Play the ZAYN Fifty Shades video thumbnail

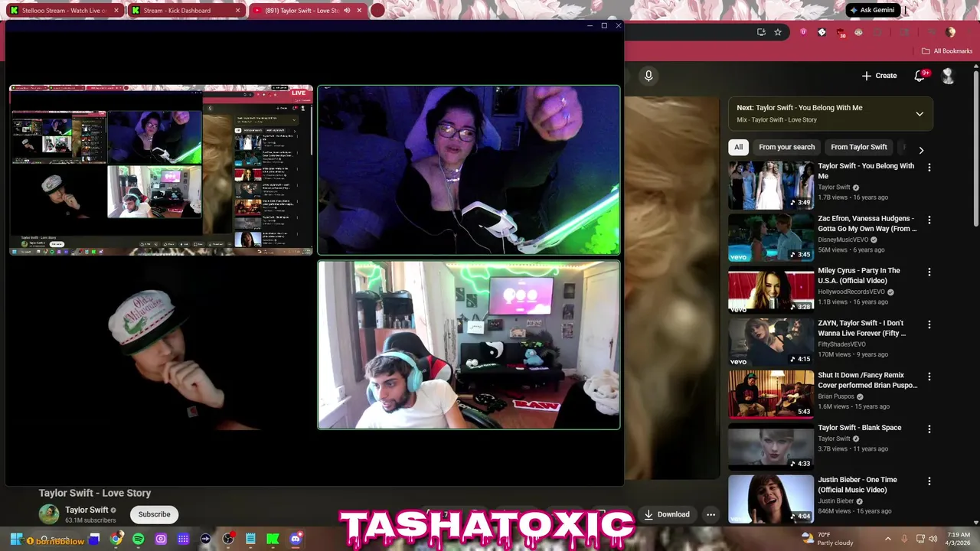[771, 342]
